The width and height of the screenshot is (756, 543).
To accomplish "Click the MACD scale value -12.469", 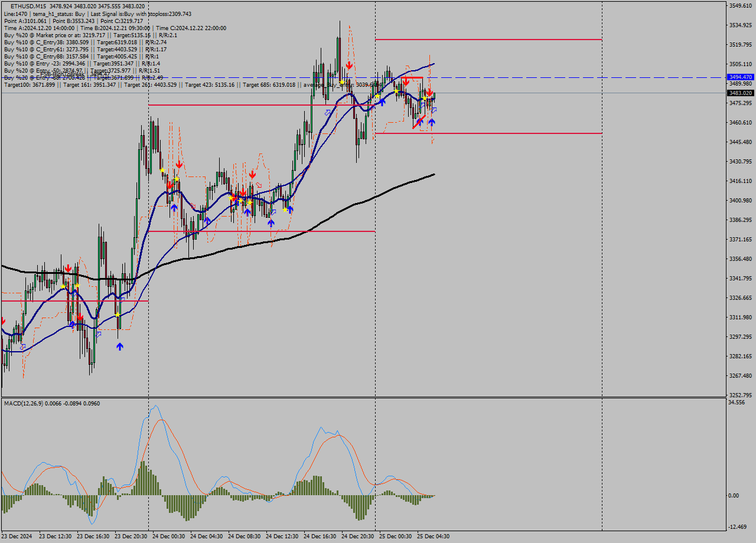I will 738,526.
